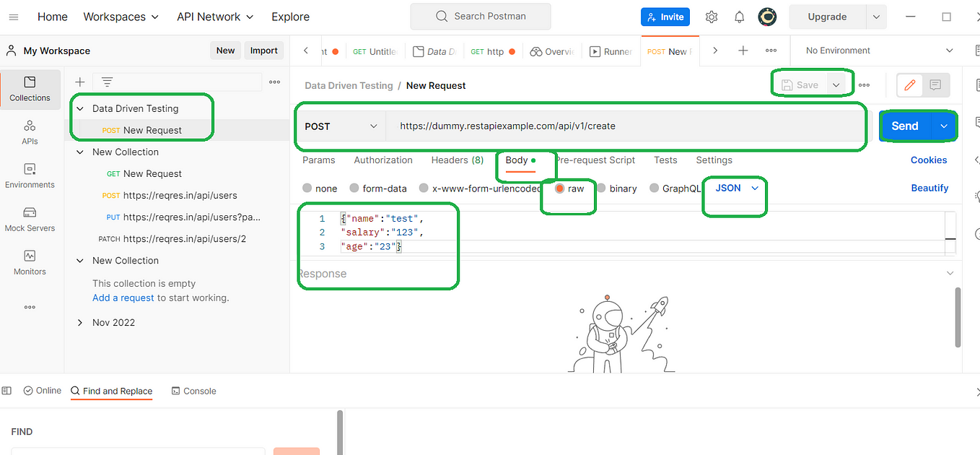Open the JSON format dropdown
The image size is (980, 455).
[x=737, y=188]
